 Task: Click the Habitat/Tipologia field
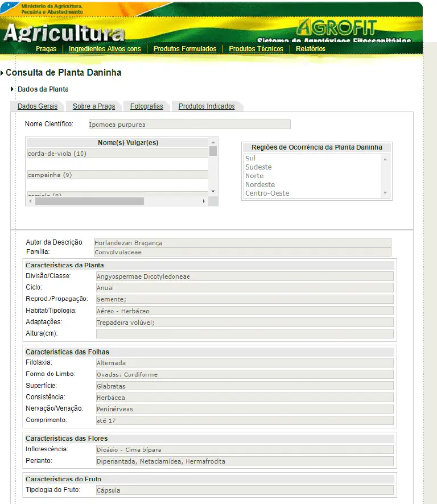click(x=245, y=311)
